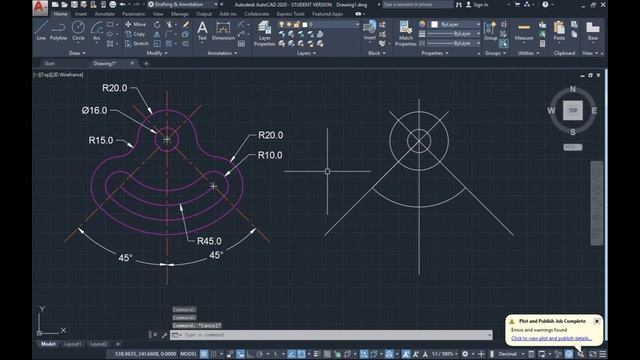Click the Rotate tool icon

point(157,24)
